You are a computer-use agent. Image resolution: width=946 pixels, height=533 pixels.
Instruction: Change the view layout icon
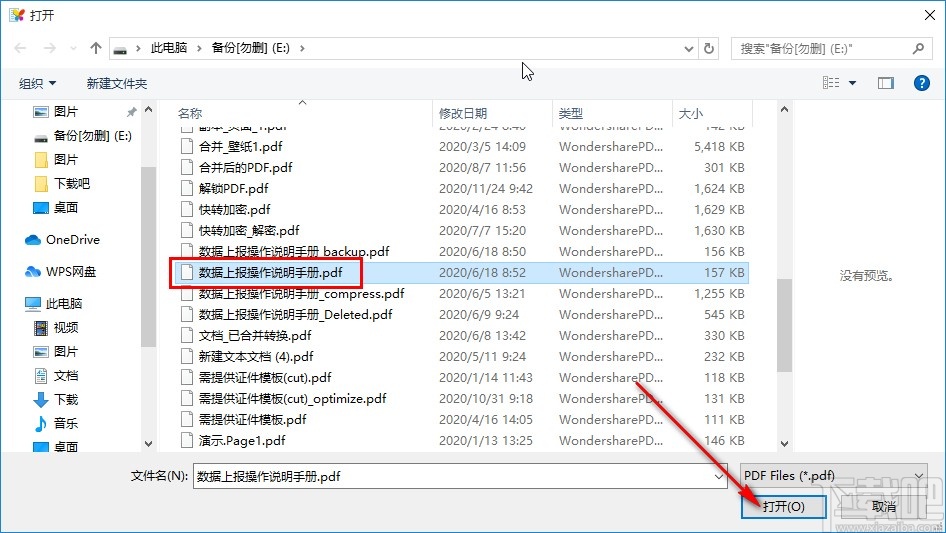[831, 83]
